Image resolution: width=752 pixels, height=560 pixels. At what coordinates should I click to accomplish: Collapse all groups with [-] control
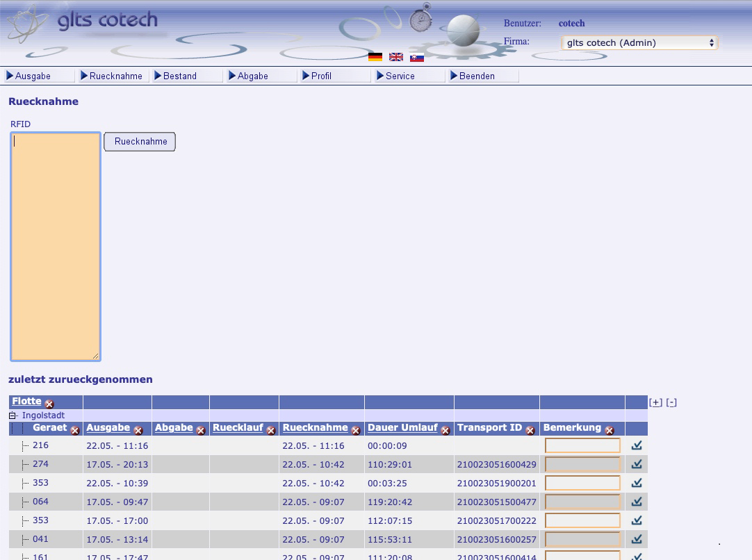(671, 403)
